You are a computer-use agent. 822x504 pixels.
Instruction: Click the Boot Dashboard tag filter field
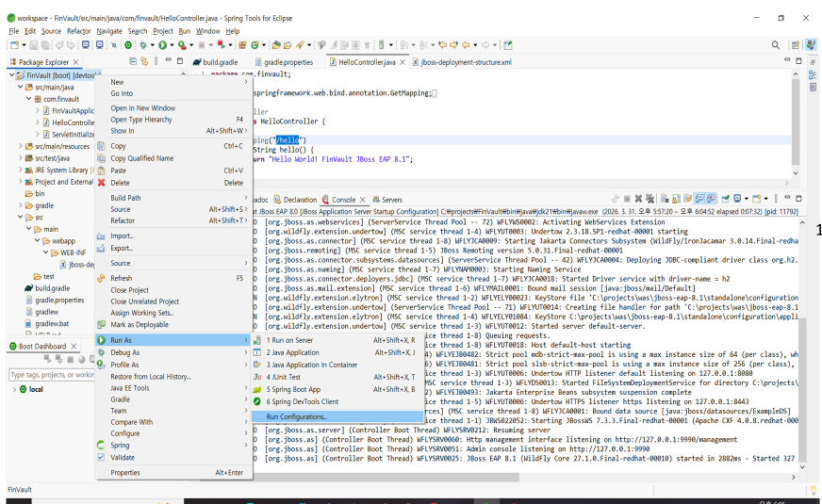pyautogui.click(x=51, y=375)
